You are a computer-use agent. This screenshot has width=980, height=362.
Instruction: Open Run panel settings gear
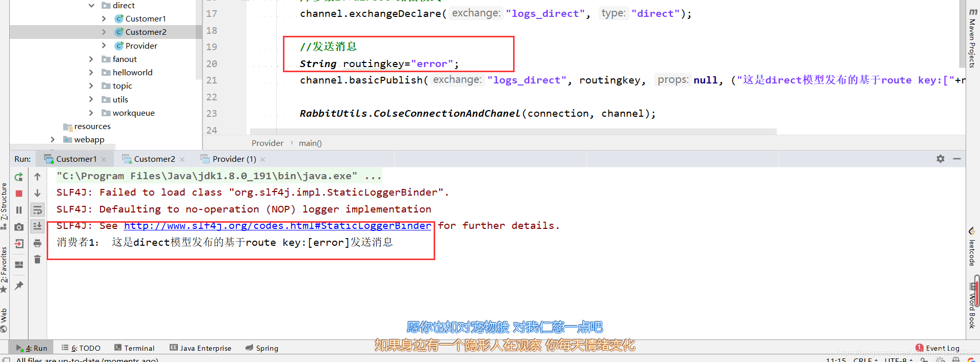tap(941, 159)
